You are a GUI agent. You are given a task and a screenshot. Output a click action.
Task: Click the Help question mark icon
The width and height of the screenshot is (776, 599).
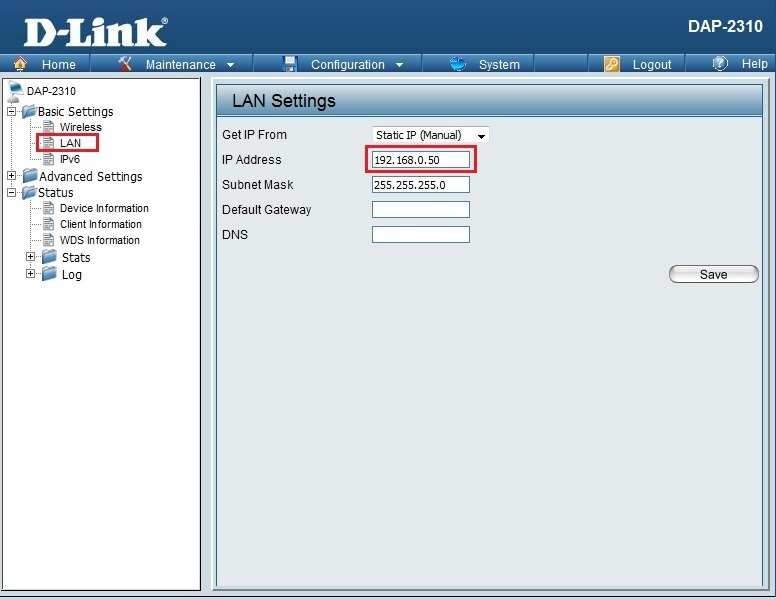[x=720, y=64]
